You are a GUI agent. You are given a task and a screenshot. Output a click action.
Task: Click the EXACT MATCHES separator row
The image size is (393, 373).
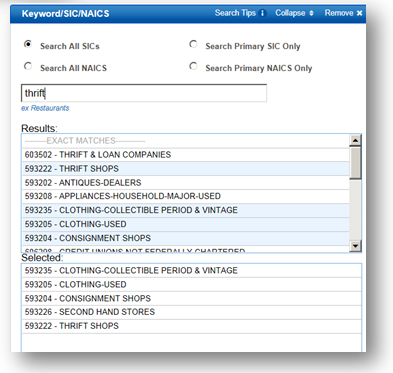tap(186, 141)
